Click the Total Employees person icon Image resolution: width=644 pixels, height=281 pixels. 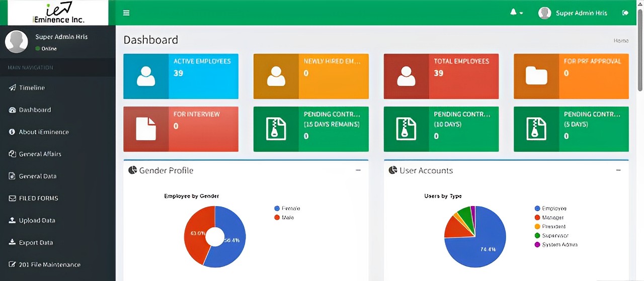pos(406,76)
